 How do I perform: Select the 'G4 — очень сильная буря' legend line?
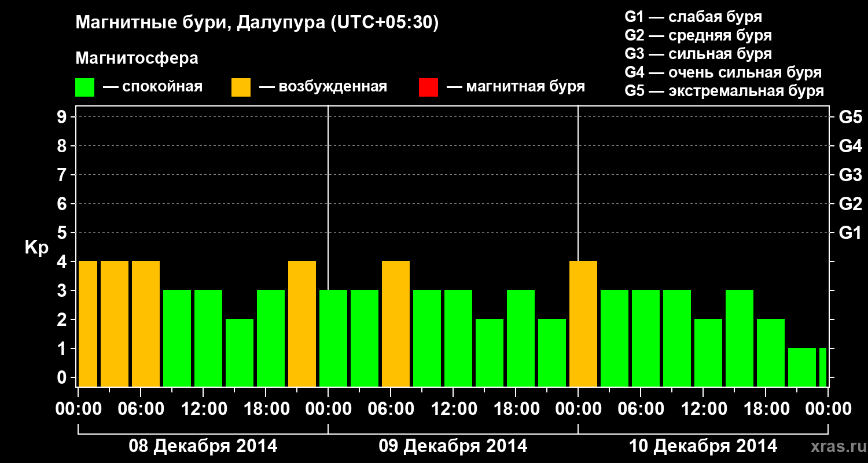coord(723,72)
